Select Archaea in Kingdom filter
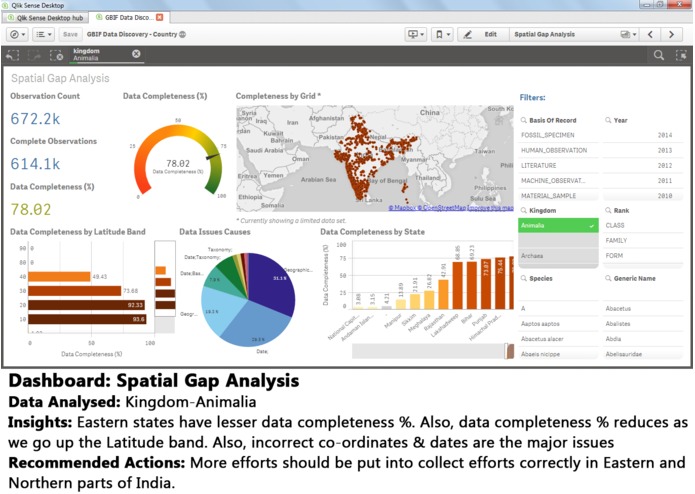The width and height of the screenshot is (695, 494). [x=558, y=256]
